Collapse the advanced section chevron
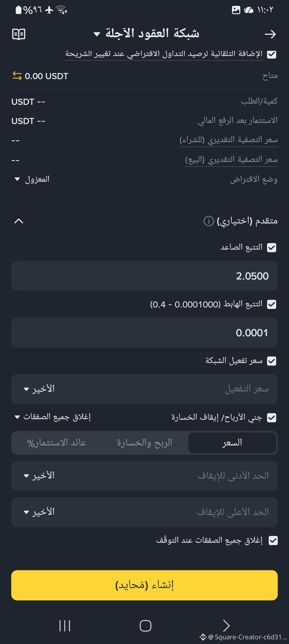 tap(19, 221)
